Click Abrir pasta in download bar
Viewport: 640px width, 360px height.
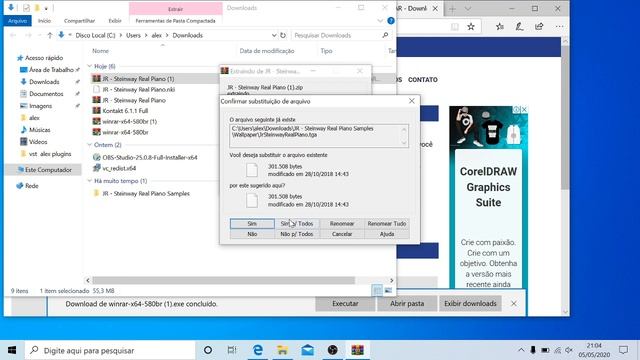click(x=407, y=304)
